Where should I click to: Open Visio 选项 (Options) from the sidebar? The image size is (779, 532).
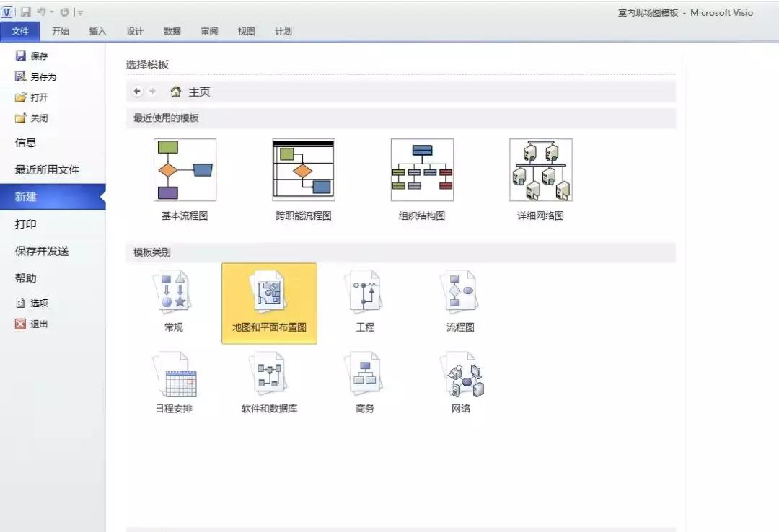(x=36, y=303)
